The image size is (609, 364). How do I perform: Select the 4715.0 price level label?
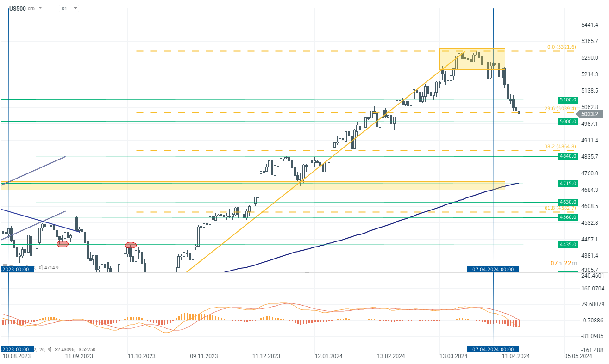point(567,184)
